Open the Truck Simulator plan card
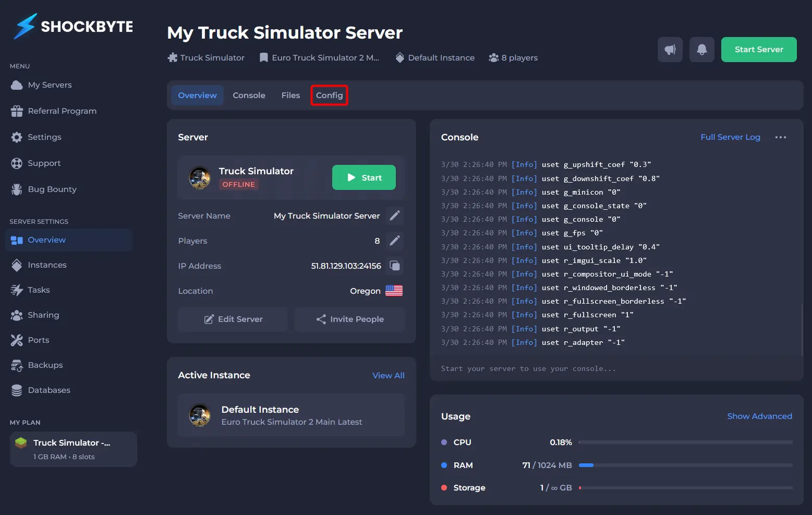Image resolution: width=812 pixels, height=515 pixels. [x=73, y=449]
